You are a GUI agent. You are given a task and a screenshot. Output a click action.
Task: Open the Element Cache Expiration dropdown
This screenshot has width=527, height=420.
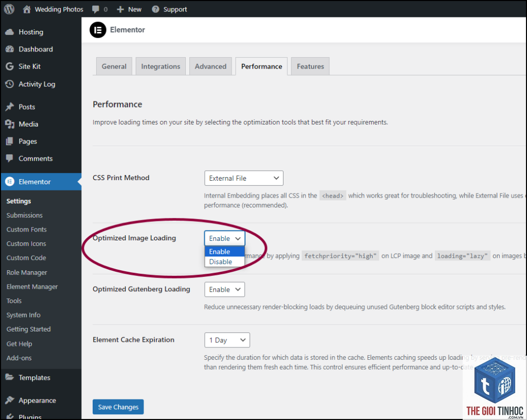pos(227,340)
